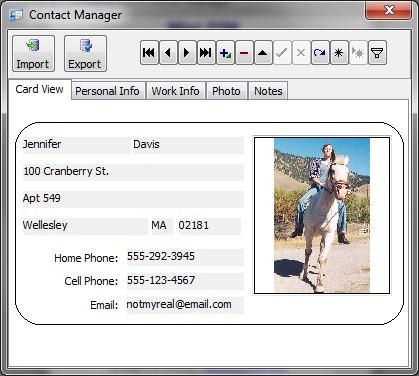Click the asterisk bookmark icon
This screenshot has width=419, height=376.
[x=339, y=53]
